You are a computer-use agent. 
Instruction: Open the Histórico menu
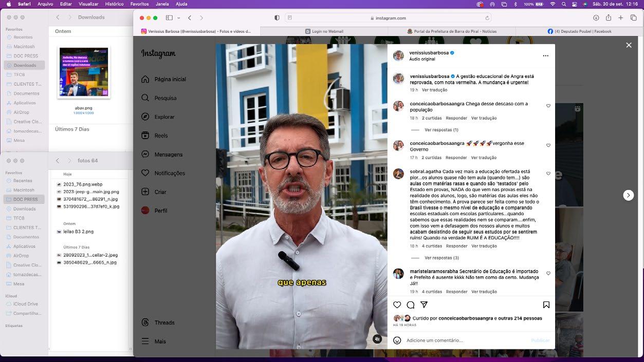click(114, 4)
